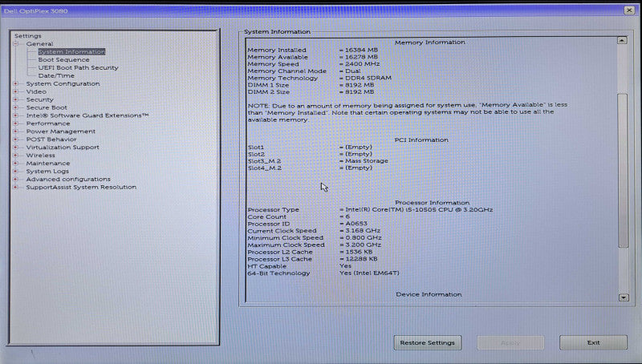642x364 pixels.
Task: Select Boot Sequence in the tree
Action: click(63, 59)
